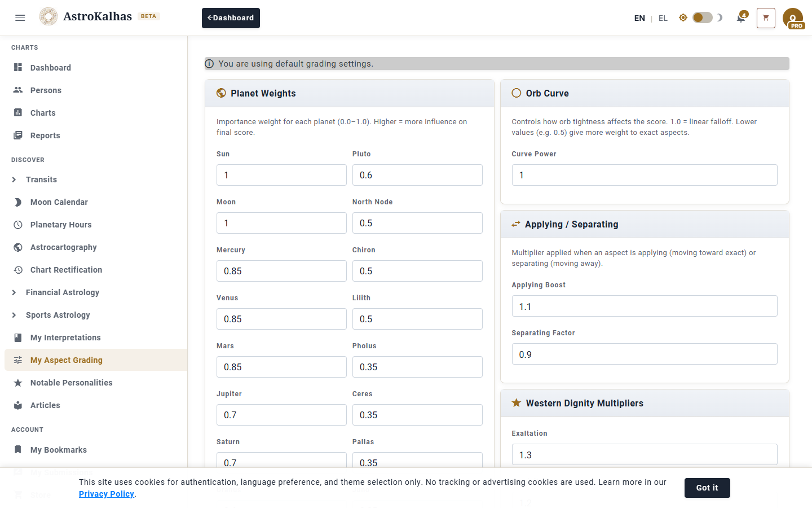This screenshot has height=508, width=812.
Task: Click the Curve Power input field
Action: coord(645,175)
